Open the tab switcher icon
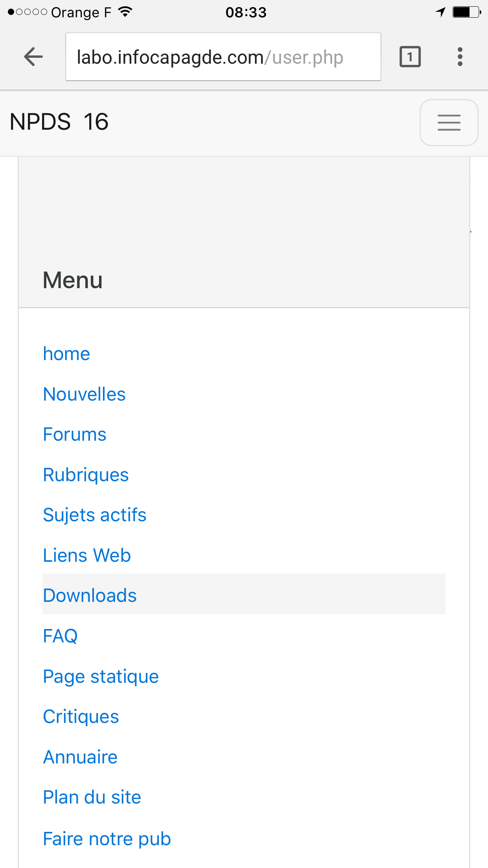 tap(410, 57)
